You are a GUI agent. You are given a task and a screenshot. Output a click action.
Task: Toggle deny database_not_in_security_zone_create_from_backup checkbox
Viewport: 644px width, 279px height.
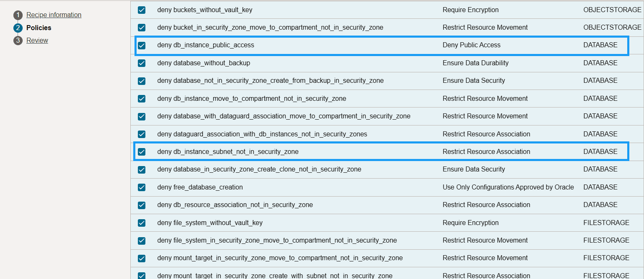pos(142,81)
